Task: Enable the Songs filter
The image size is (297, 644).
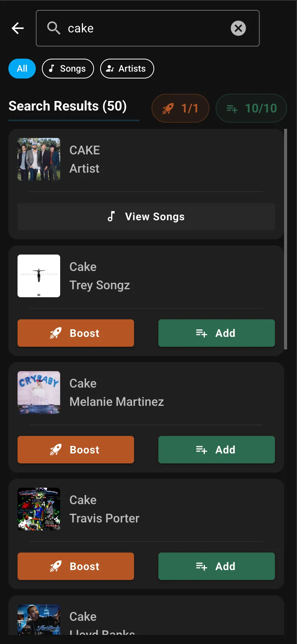Action: (x=68, y=69)
